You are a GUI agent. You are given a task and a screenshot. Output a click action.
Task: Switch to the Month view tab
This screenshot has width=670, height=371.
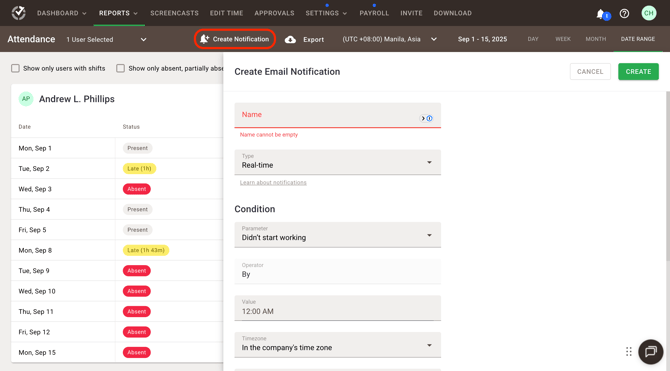point(596,39)
